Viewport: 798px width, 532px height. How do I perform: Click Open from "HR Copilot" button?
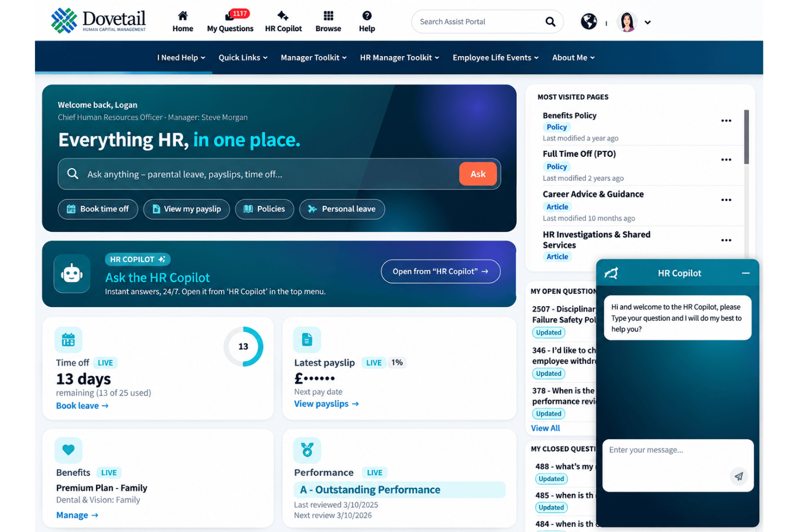441,272
